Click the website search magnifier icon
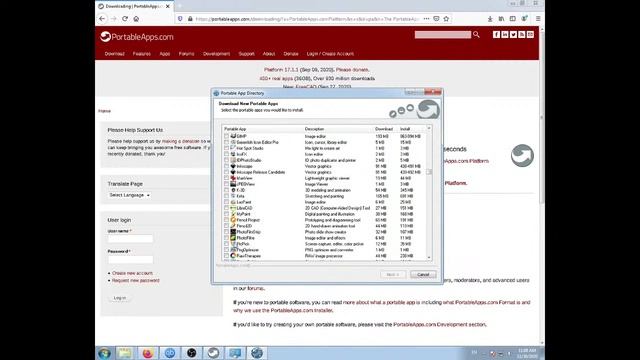The width and height of the screenshot is (640, 360). (x=476, y=35)
